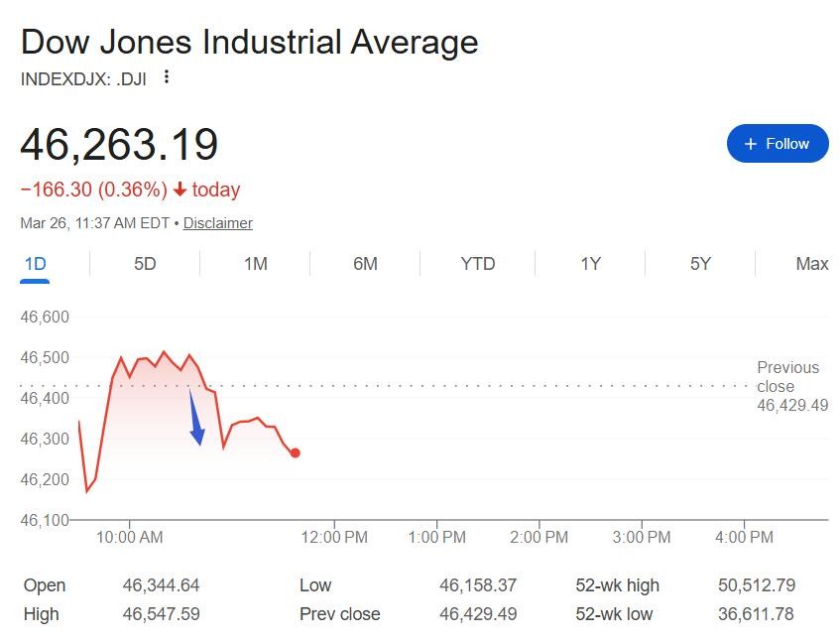Open the three-dot more options menu
The height and width of the screenshot is (641, 840).
click(167, 77)
